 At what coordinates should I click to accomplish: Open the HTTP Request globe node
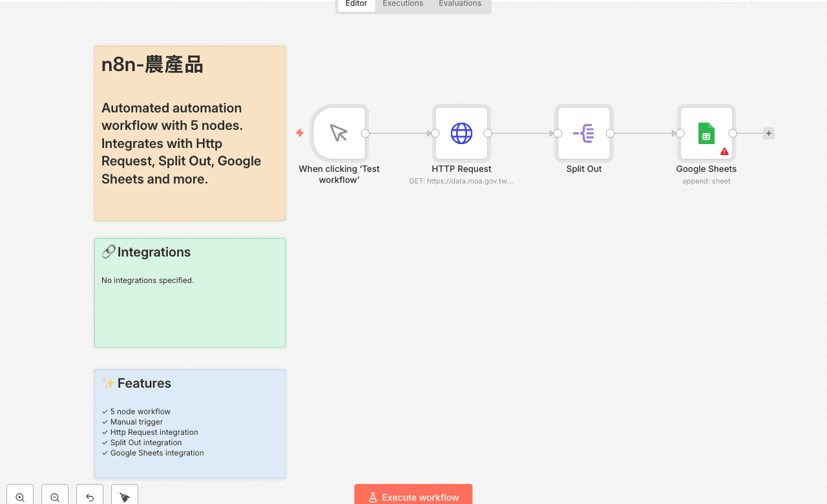[461, 134]
